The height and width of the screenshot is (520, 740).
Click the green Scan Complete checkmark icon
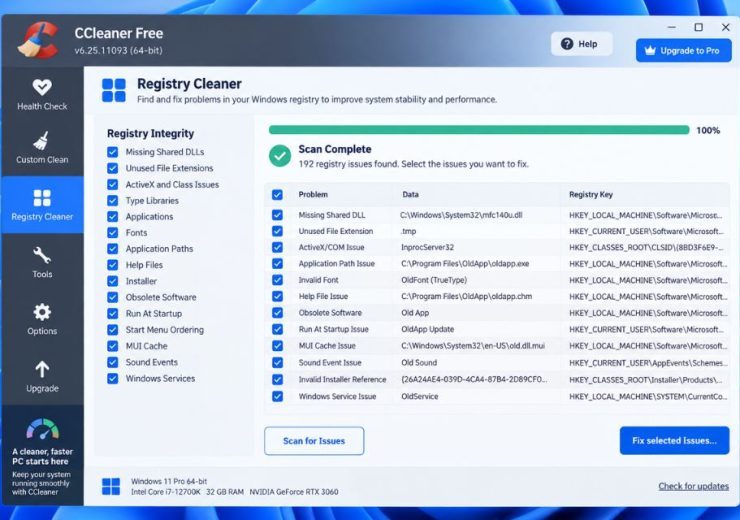coord(280,156)
